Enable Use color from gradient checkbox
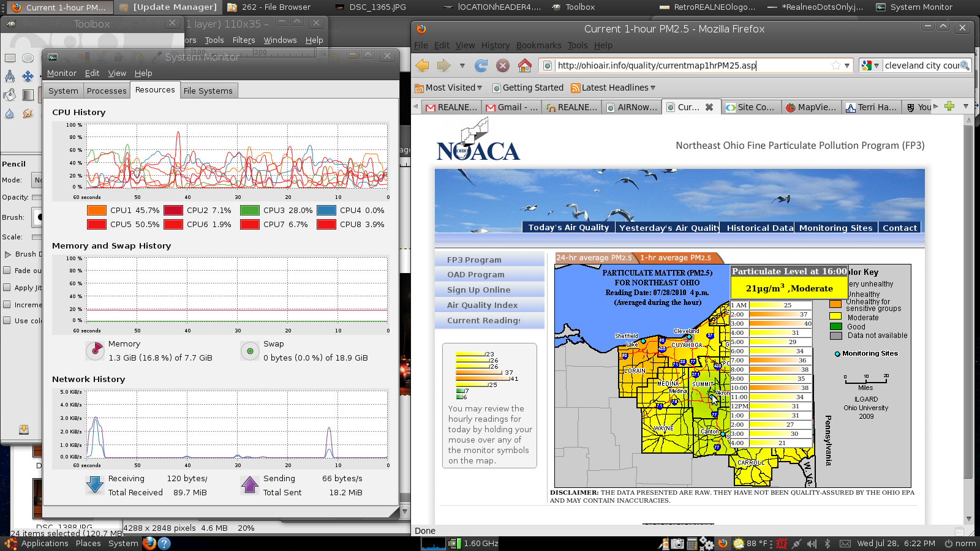This screenshot has width=980, height=551. (7, 320)
